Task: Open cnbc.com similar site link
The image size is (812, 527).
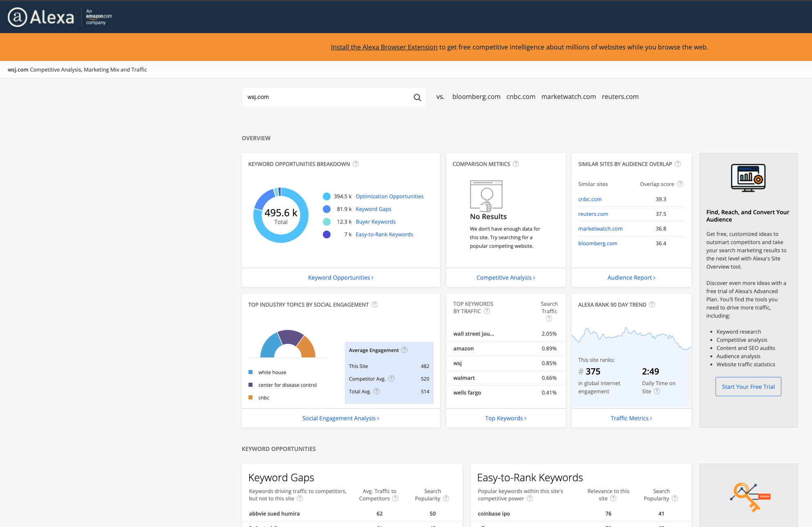Action: pos(590,200)
